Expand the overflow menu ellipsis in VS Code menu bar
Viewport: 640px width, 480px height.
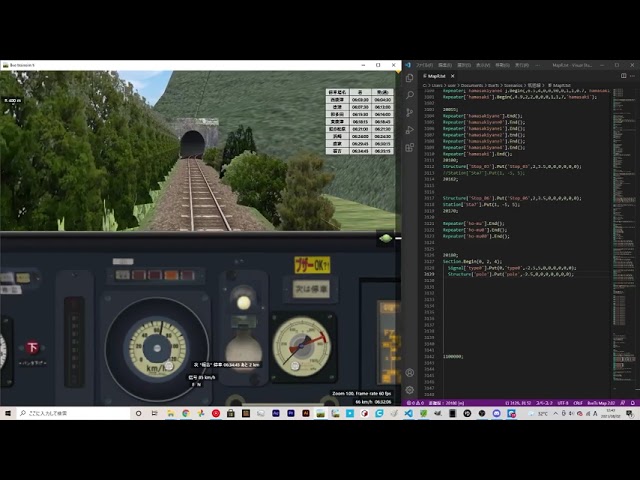[x=538, y=65]
